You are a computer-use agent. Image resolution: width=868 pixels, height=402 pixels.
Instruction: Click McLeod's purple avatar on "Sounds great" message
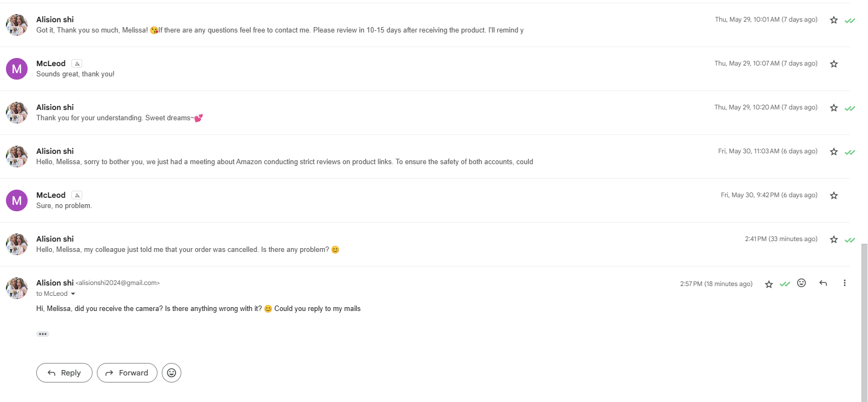click(x=17, y=69)
